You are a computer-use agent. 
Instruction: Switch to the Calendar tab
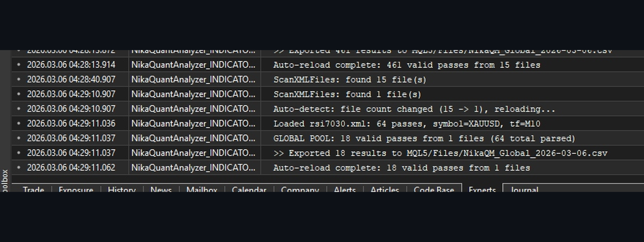click(x=249, y=189)
